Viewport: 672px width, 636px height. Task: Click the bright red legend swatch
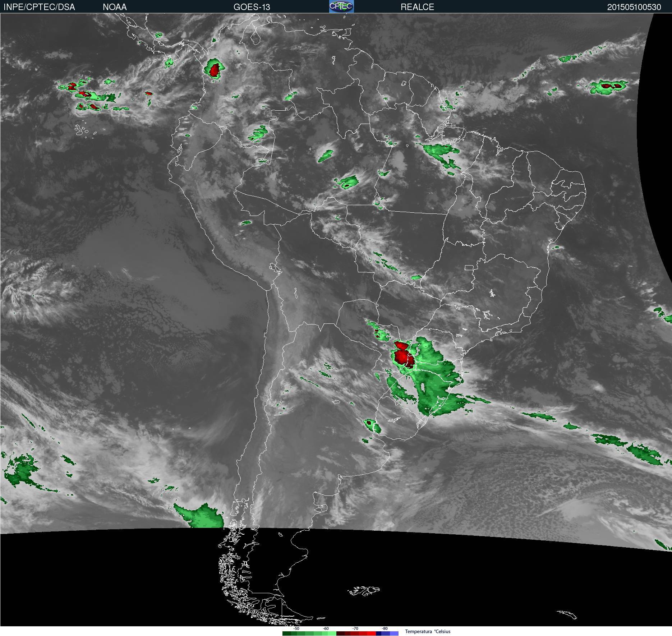coord(372,633)
